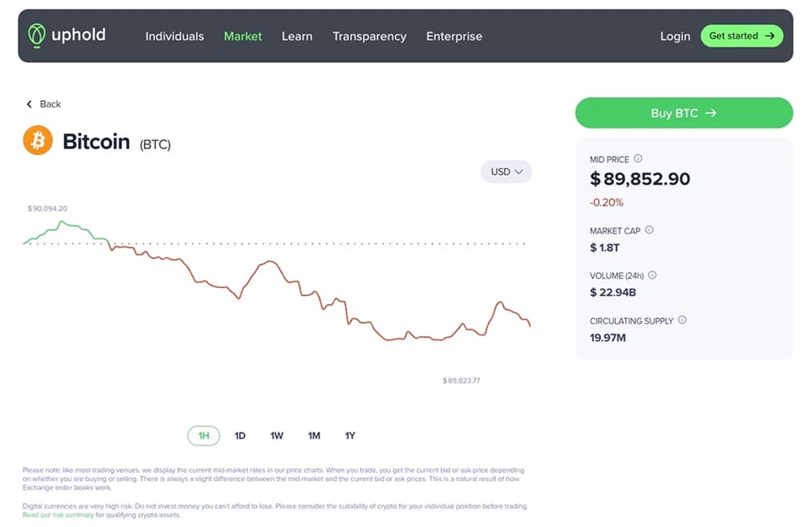Open the Individuals navigation menu

pyautogui.click(x=174, y=36)
